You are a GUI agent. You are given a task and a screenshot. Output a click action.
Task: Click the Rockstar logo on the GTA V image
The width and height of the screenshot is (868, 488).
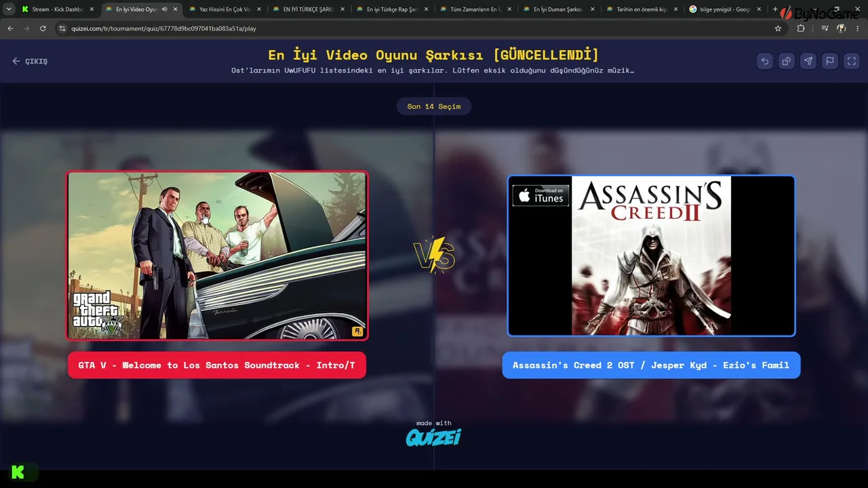(x=357, y=331)
